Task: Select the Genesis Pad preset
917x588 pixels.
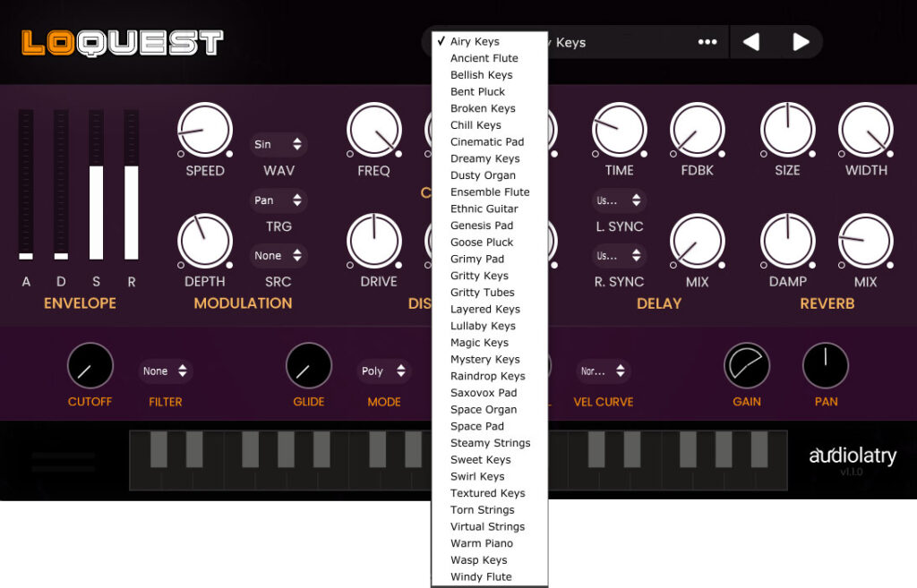Action: pos(490,226)
